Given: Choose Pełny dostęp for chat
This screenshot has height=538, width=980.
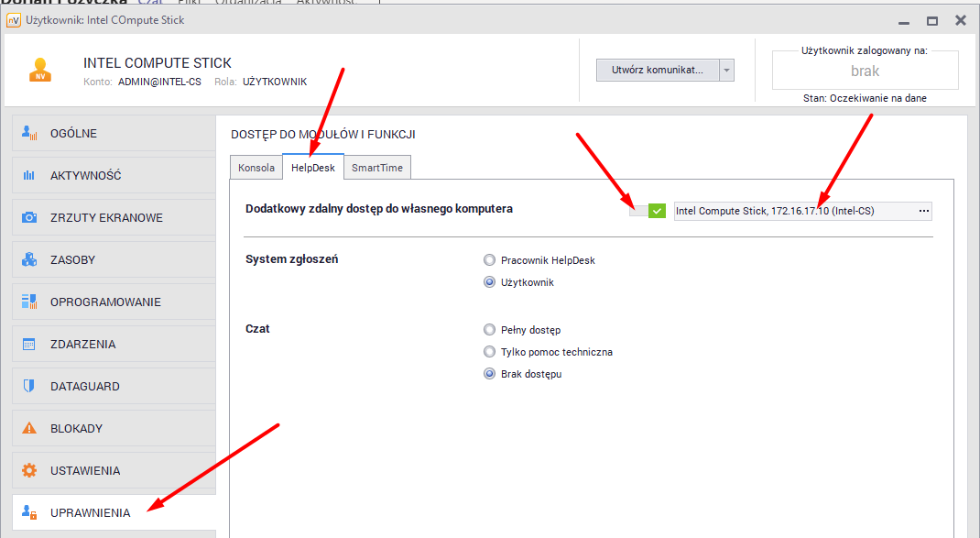Looking at the screenshot, I should point(489,330).
